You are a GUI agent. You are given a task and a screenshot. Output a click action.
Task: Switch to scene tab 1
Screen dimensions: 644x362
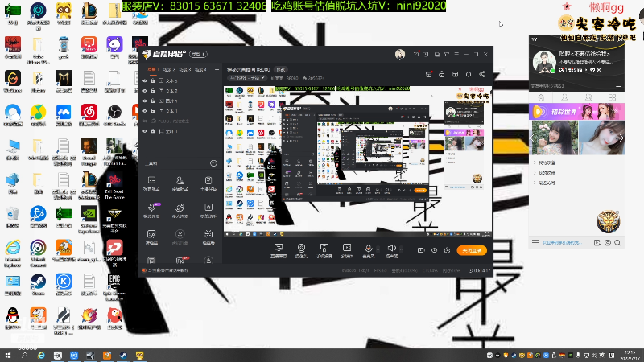tap(153, 69)
